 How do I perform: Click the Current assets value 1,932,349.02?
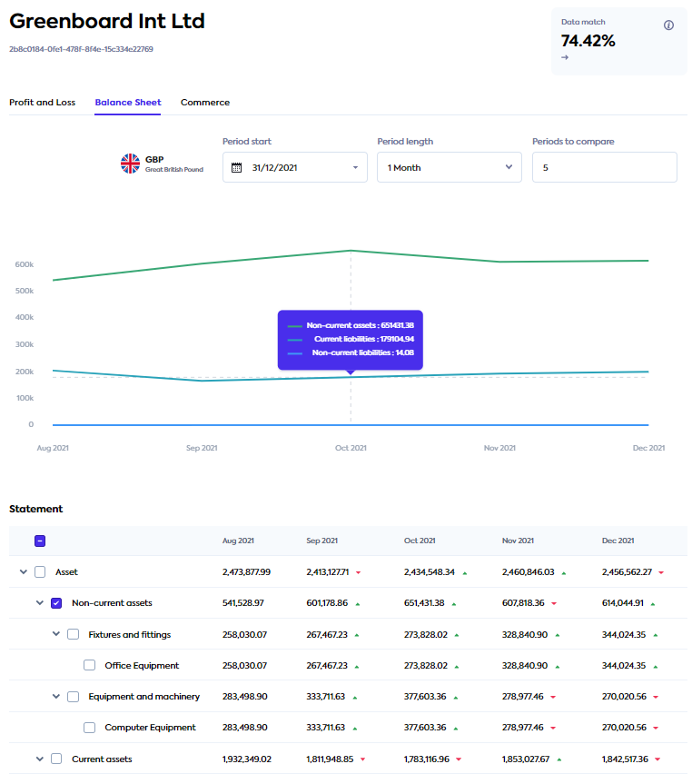tap(247, 759)
